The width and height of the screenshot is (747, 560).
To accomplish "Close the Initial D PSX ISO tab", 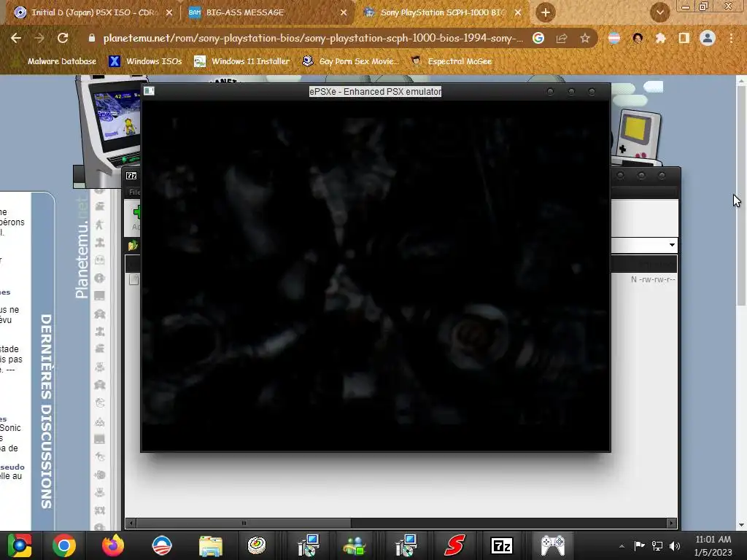I will coord(169,12).
